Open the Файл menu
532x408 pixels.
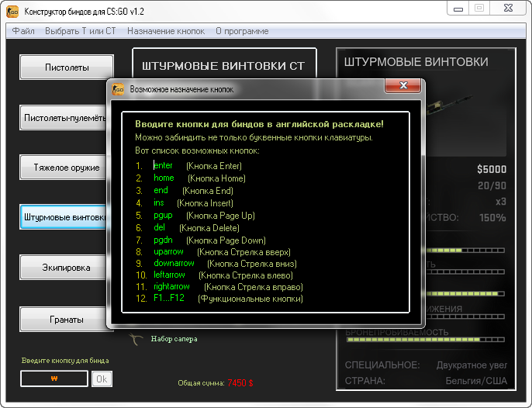(23, 31)
